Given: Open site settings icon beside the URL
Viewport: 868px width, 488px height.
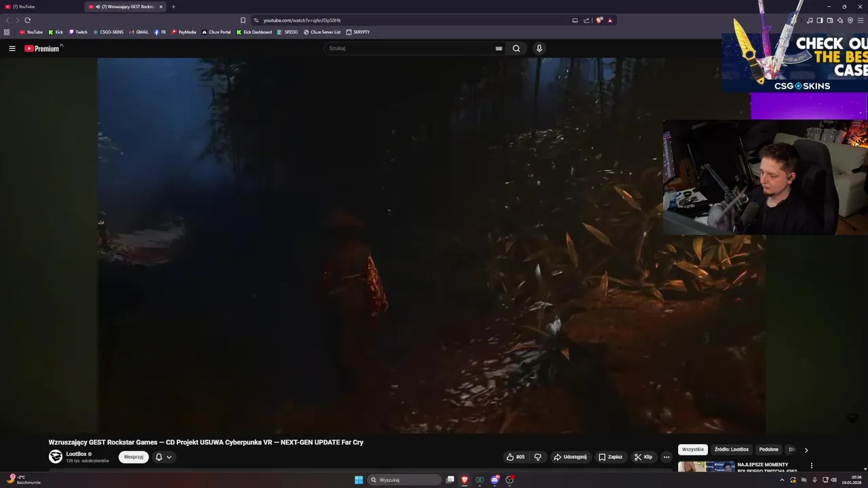Looking at the screenshot, I should (x=256, y=20).
